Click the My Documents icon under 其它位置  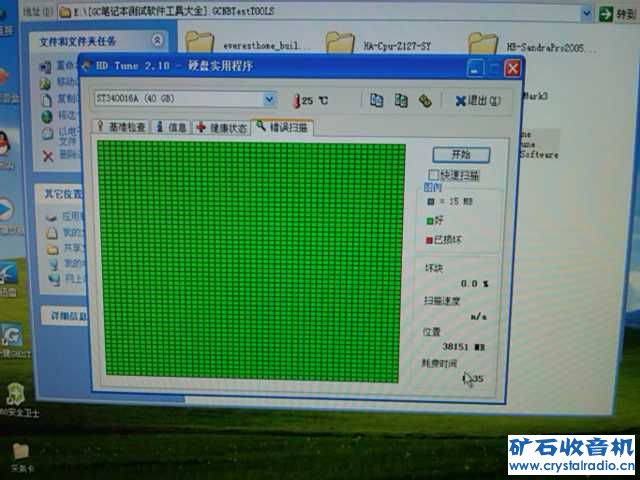[x=52, y=233]
